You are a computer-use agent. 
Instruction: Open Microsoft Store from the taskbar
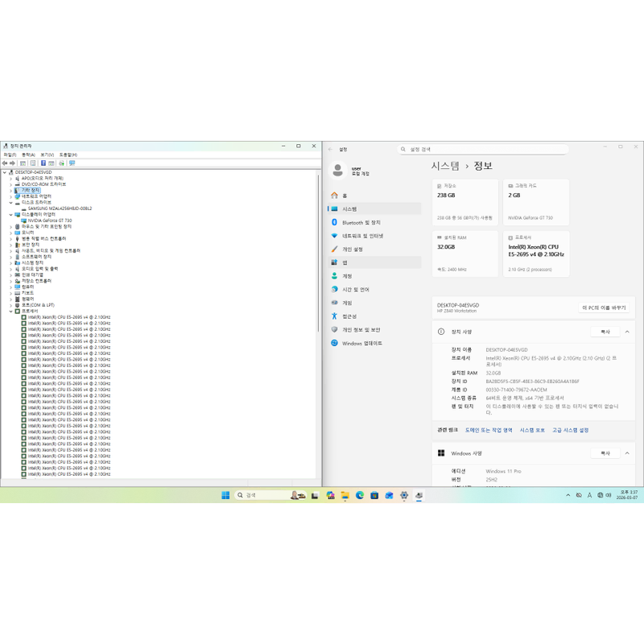pos(374,495)
